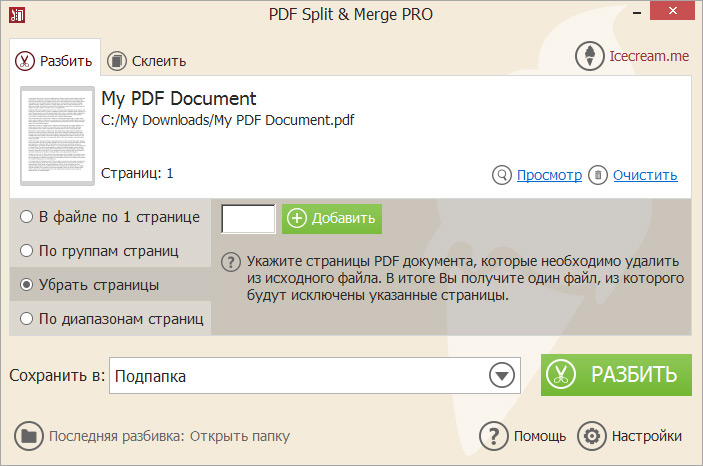Click the green Добавить button

[x=332, y=219]
